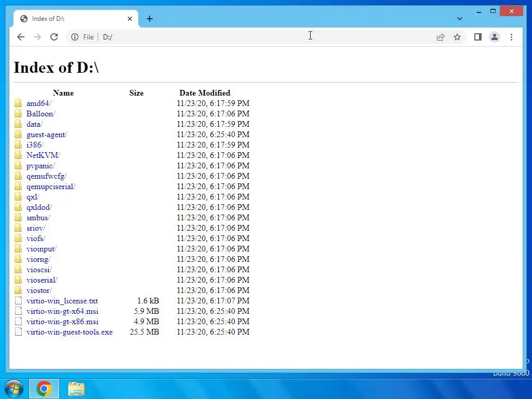Open the Balloon/ folder link
Screen dimensions: 532x399
coord(41,114)
